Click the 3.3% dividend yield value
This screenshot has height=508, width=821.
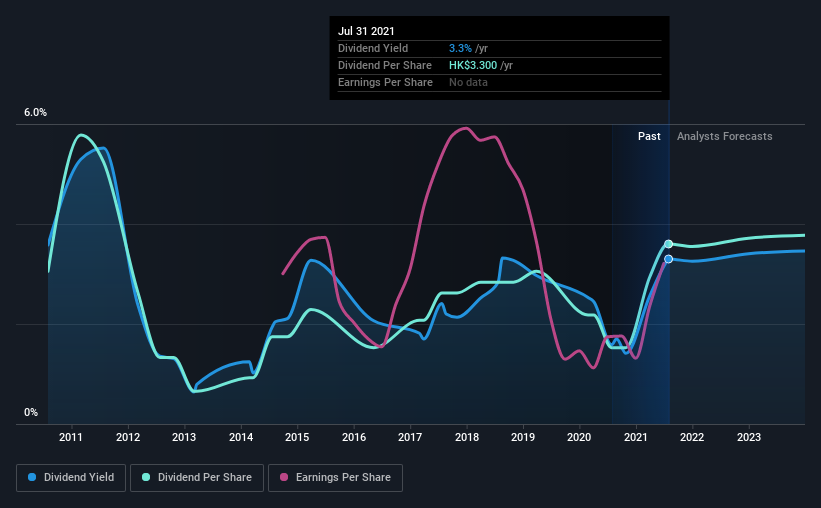click(x=460, y=48)
